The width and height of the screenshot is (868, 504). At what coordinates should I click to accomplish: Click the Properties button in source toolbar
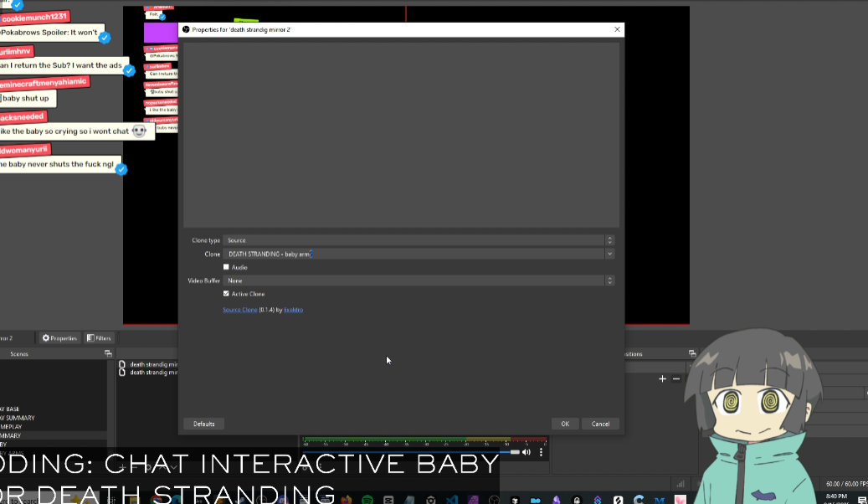pyautogui.click(x=59, y=338)
